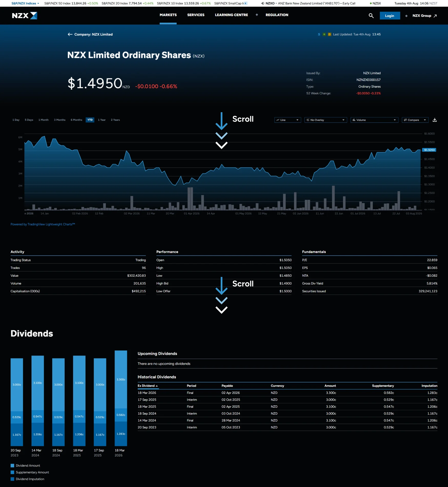Open the Volume indicator dropdown
Screen dimensions: 448x487
click(374, 120)
